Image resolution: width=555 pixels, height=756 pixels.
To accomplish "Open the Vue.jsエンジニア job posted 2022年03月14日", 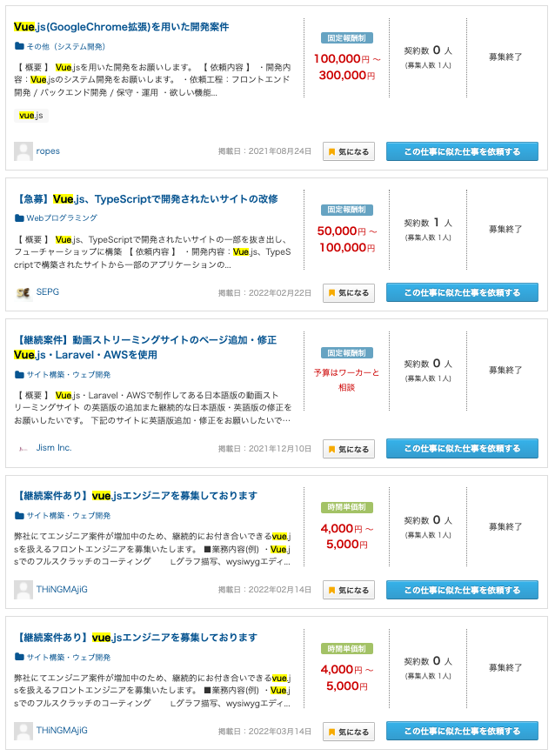I will 137,637.
